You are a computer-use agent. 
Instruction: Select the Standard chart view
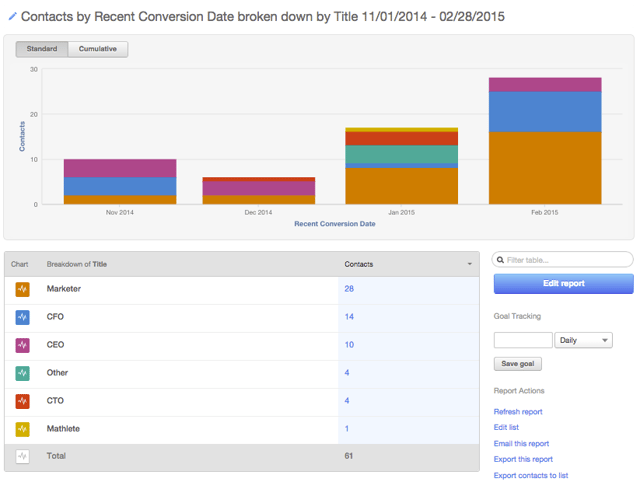42,49
